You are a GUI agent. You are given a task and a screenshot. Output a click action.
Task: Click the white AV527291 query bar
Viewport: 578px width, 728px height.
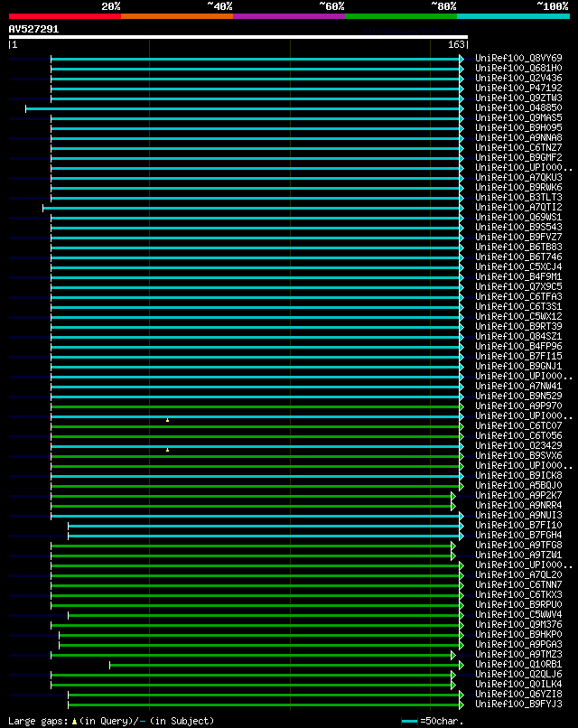coord(238,37)
